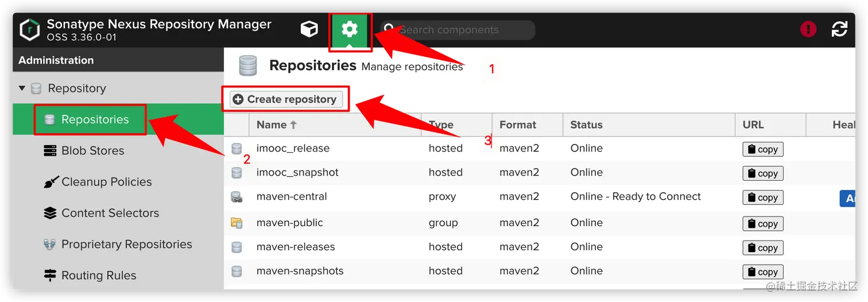Screen dimensions: 868x302
Task: Click the Repository folder icon in sidebar
Action: pyautogui.click(x=36, y=88)
